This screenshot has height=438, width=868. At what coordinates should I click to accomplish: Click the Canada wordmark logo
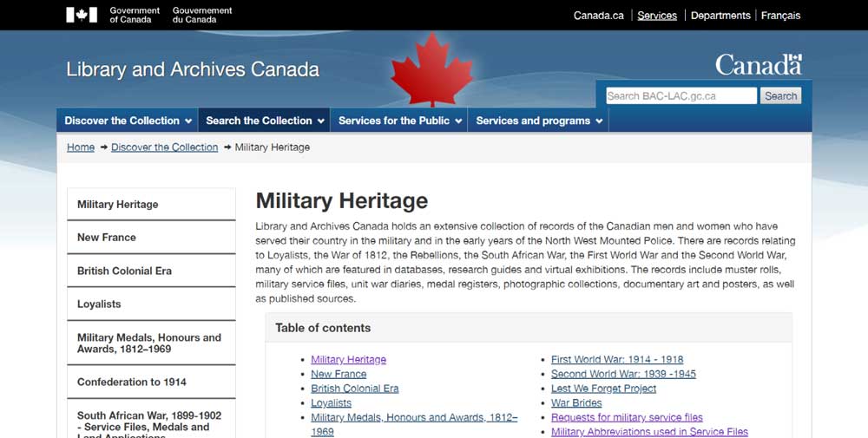[x=758, y=65]
